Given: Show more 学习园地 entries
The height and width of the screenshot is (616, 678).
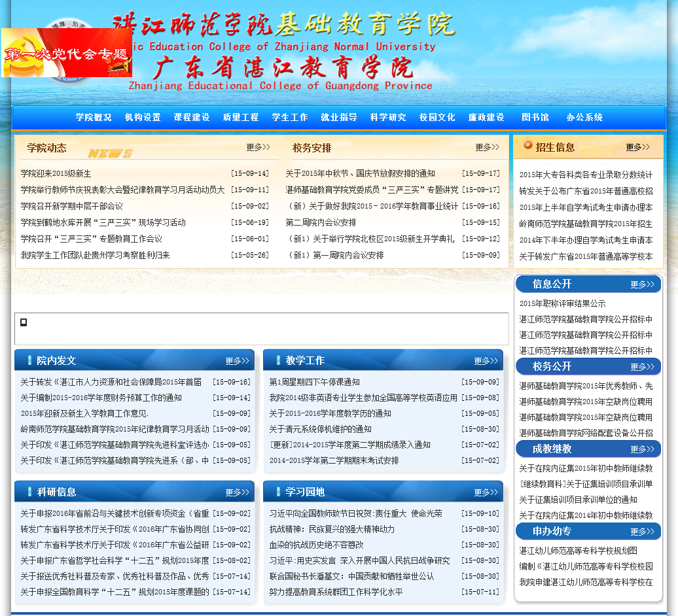Looking at the screenshot, I should pos(486,492).
